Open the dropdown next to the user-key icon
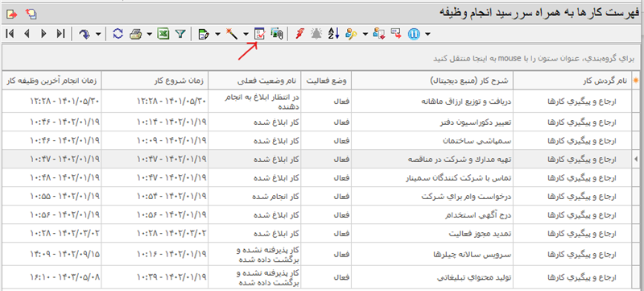Viewport: 644px width, 291px height. tap(365, 34)
